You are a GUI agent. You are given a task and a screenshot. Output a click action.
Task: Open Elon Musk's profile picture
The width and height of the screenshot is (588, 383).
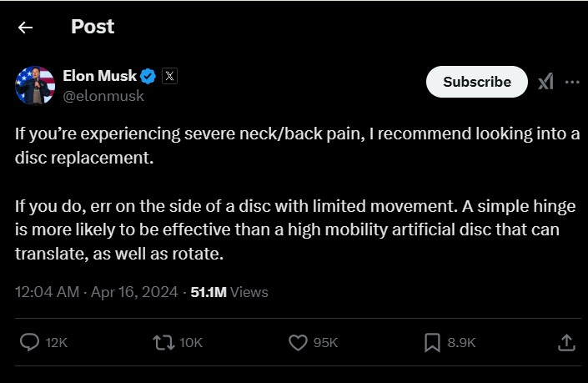35,85
